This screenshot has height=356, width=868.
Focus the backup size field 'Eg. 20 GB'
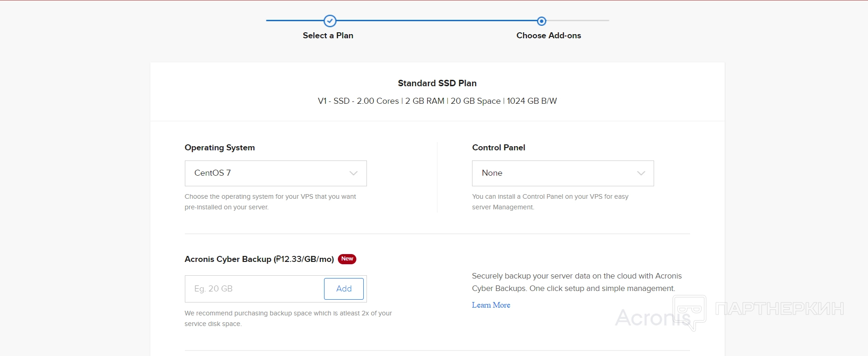(x=254, y=289)
